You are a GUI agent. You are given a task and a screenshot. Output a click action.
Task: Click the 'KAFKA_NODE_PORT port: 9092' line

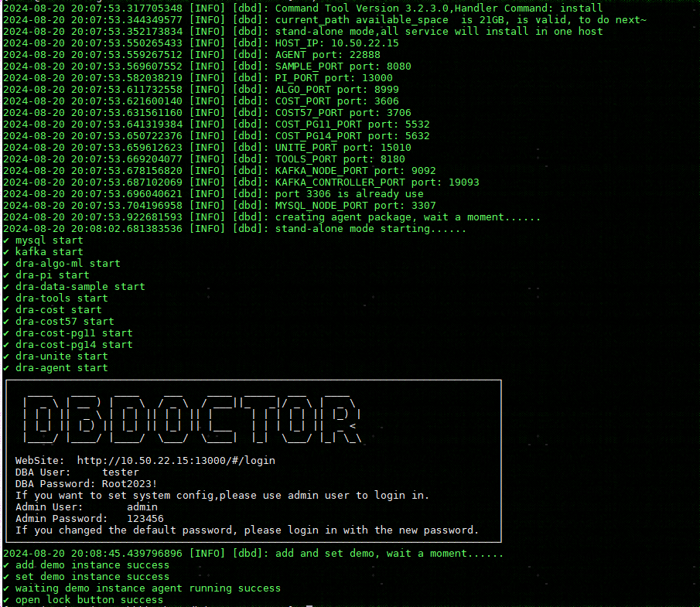pos(355,171)
